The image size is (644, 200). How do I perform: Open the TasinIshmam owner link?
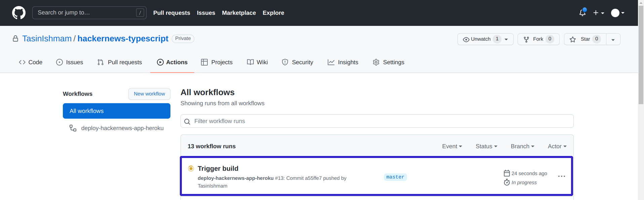(x=47, y=39)
